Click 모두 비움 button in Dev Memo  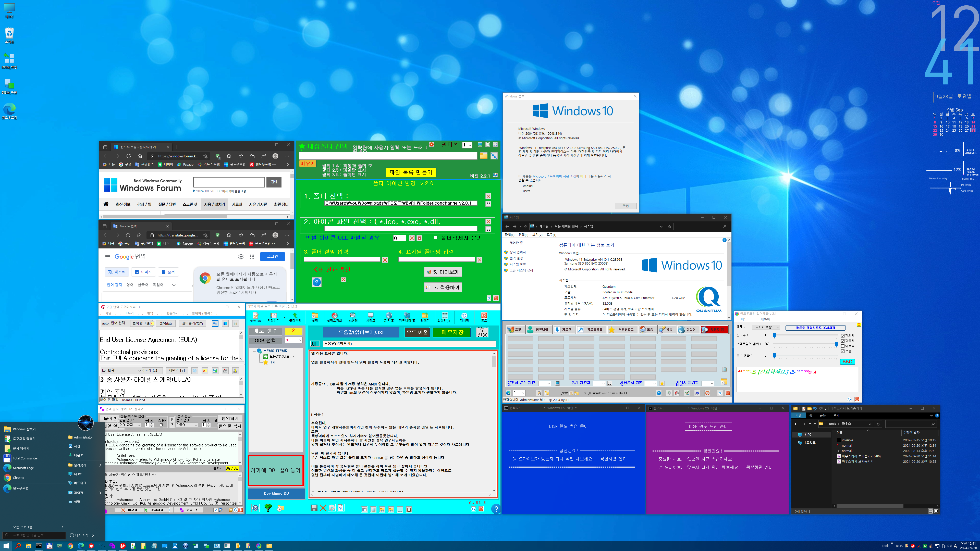417,332
